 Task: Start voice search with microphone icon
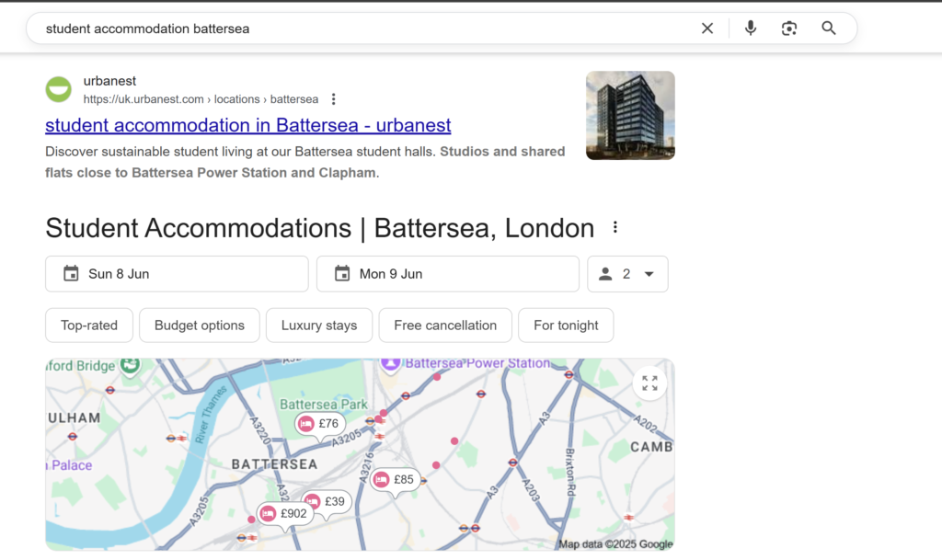point(751,29)
